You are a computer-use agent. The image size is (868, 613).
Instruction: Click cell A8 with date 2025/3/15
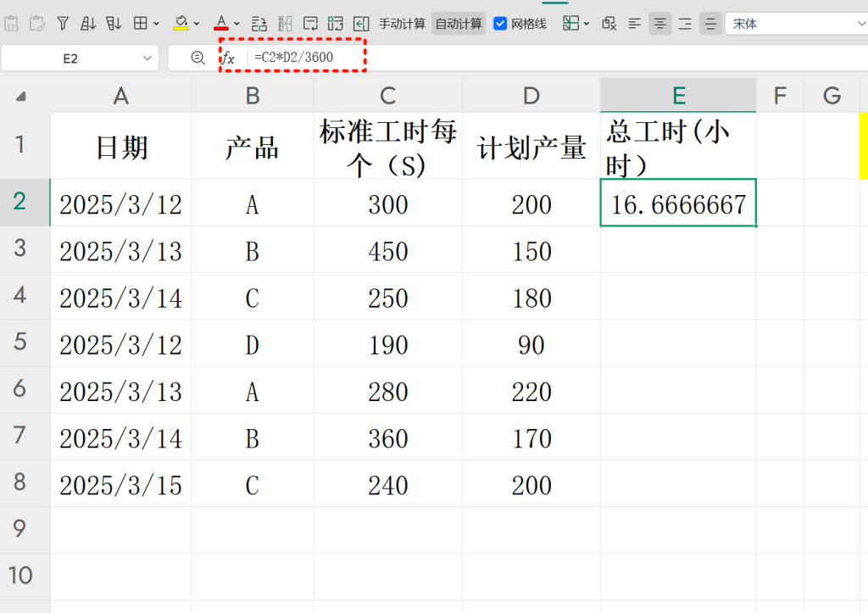(120, 483)
